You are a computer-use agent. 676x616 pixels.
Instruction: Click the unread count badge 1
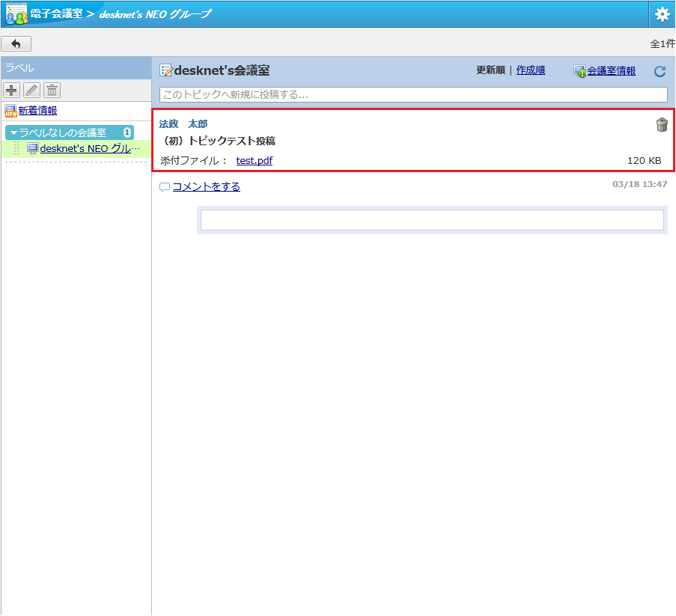point(127,132)
